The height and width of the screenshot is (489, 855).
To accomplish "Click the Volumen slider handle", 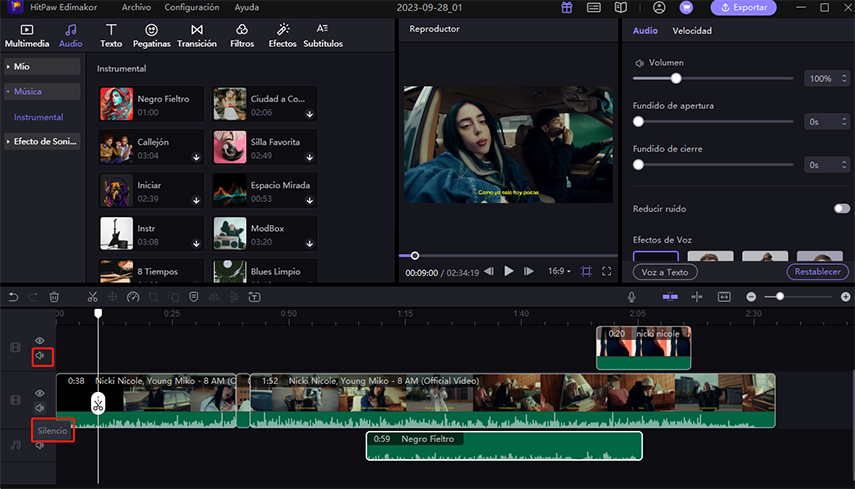I will click(676, 79).
